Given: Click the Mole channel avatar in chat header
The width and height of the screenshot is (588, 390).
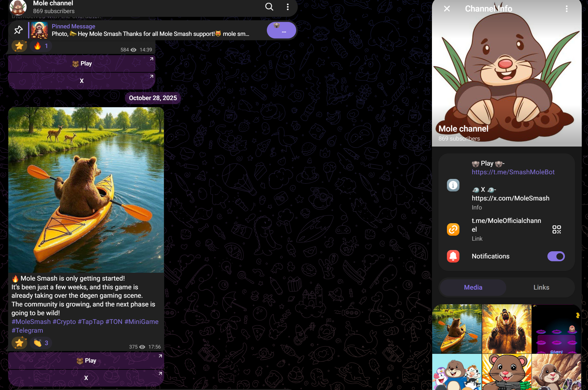Looking at the screenshot, I should click(18, 7).
